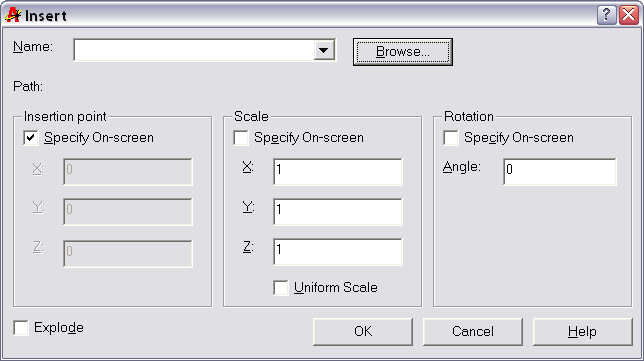
Task: Click the Insertion point X field
Action: point(128,171)
